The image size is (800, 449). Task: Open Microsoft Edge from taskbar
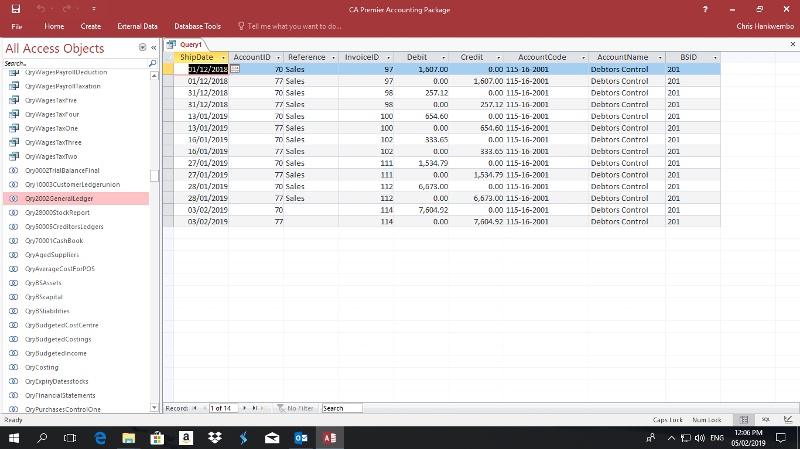(x=100, y=438)
